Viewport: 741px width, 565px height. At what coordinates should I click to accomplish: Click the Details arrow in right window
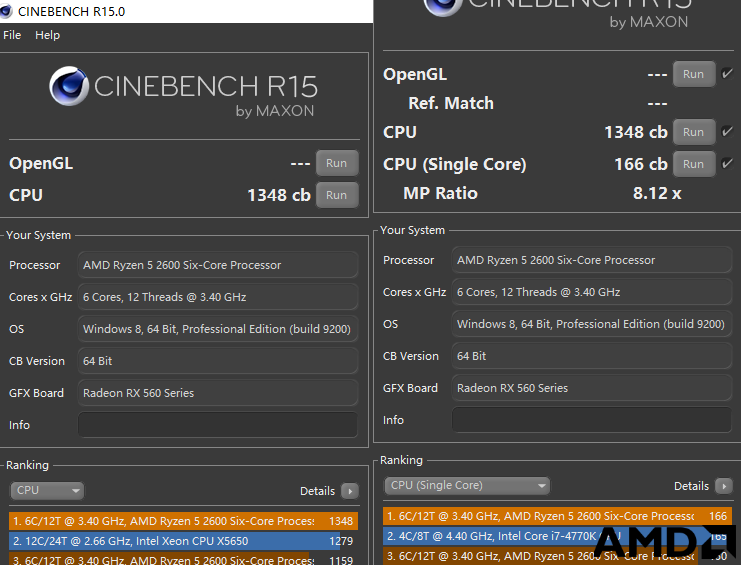pos(724,486)
